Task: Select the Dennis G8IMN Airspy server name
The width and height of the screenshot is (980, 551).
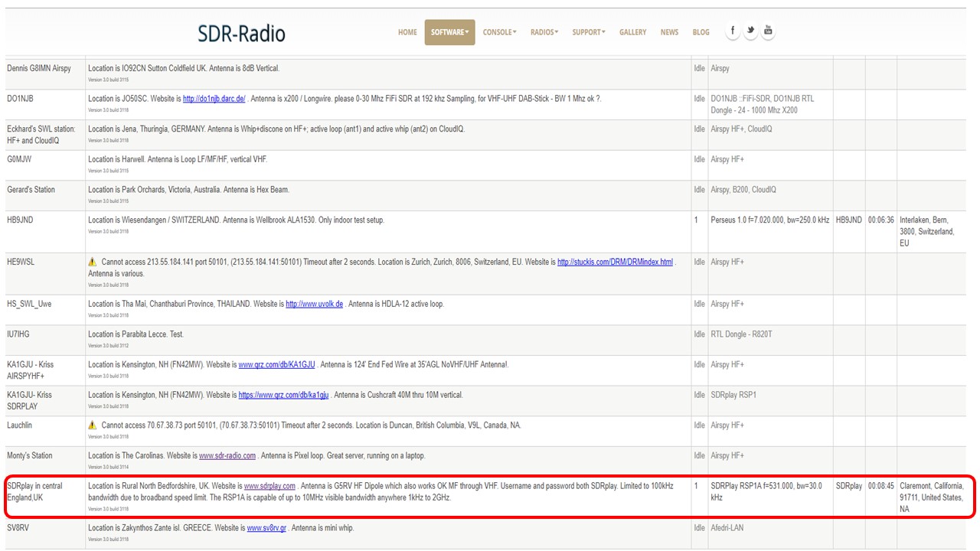Action: 39,68
